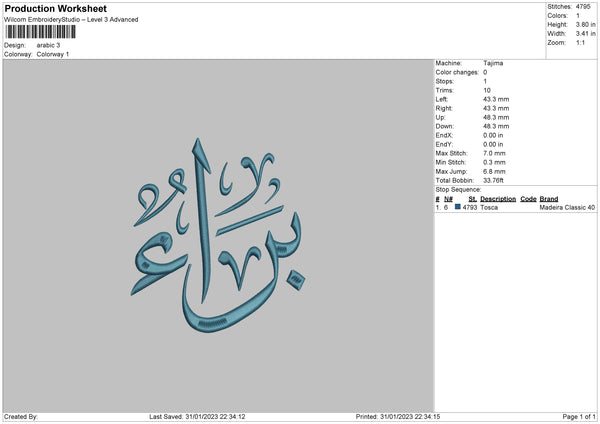Click the Madeira Classic 40 brand
This screenshot has width=600, height=424.
pyautogui.click(x=567, y=207)
